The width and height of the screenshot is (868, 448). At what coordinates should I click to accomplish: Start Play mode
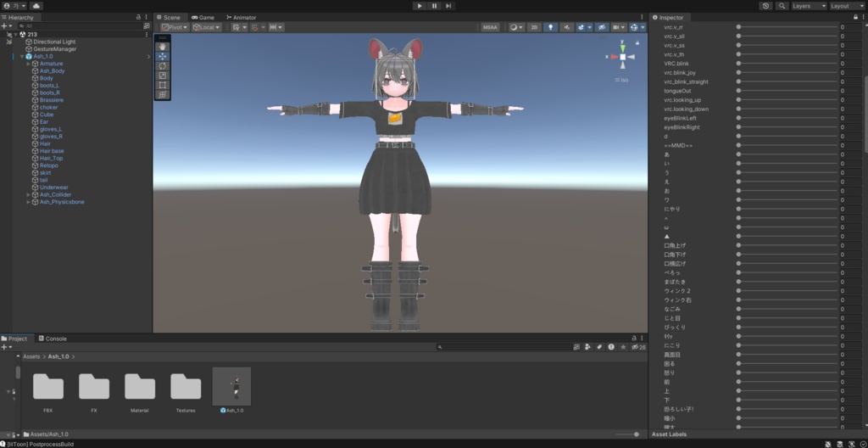(x=420, y=6)
